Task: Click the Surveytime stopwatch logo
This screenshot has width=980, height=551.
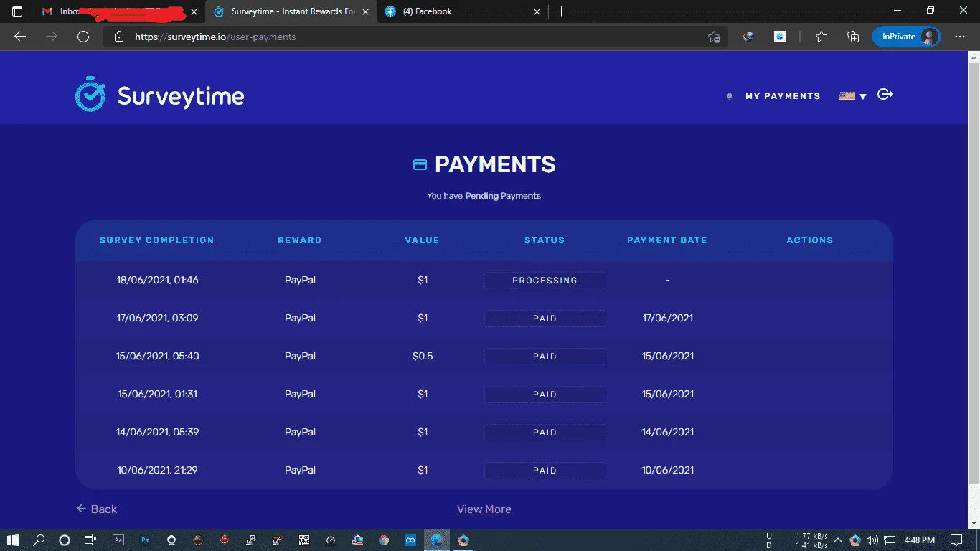Action: click(x=90, y=95)
